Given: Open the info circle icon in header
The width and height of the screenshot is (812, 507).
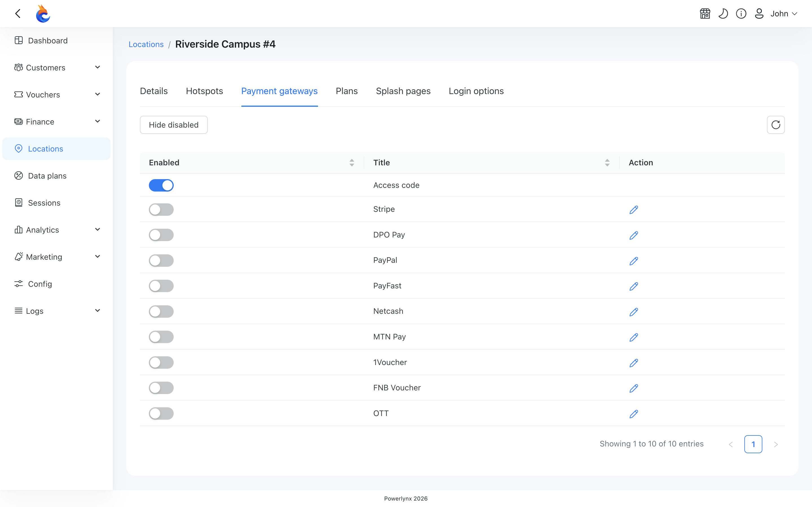Looking at the screenshot, I should click(741, 14).
